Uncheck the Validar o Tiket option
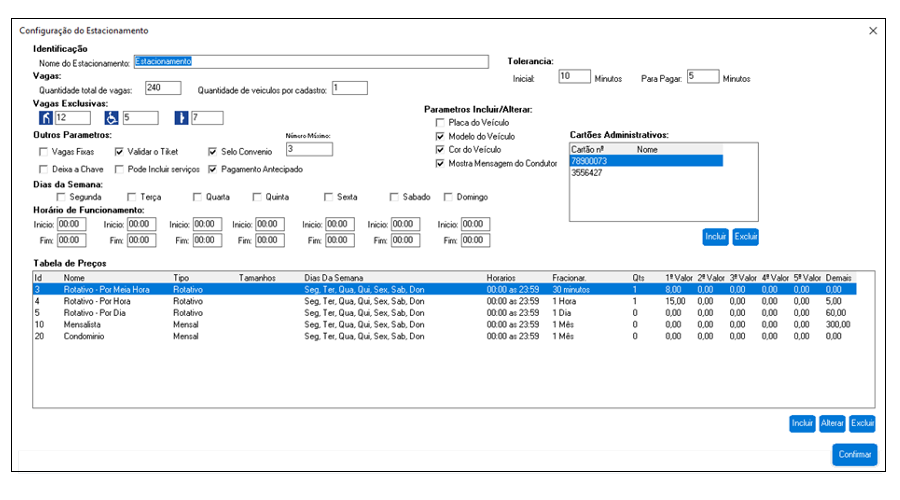 coord(120,152)
